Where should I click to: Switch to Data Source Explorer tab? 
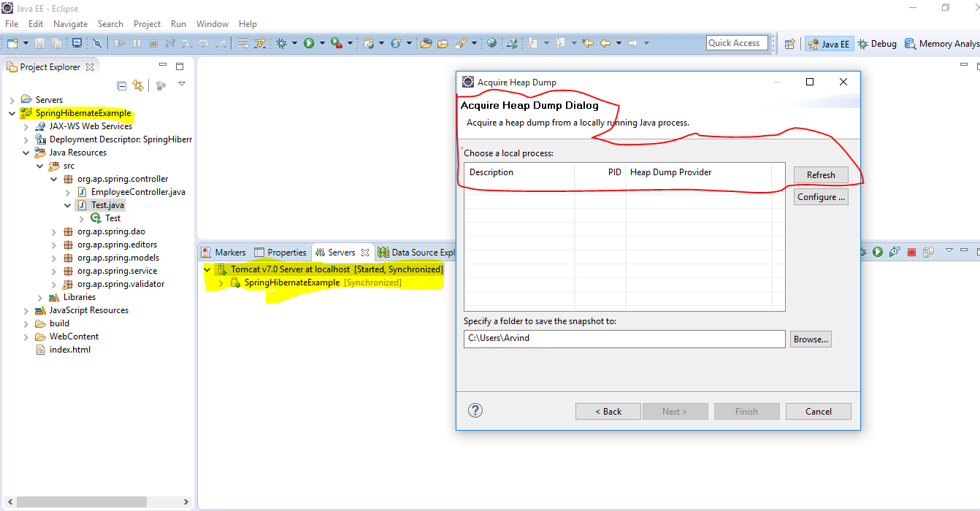pyautogui.click(x=417, y=253)
